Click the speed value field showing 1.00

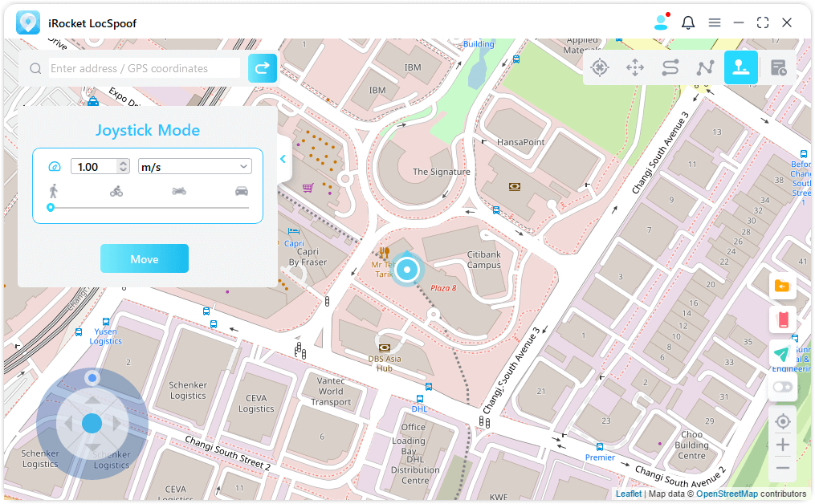95,167
